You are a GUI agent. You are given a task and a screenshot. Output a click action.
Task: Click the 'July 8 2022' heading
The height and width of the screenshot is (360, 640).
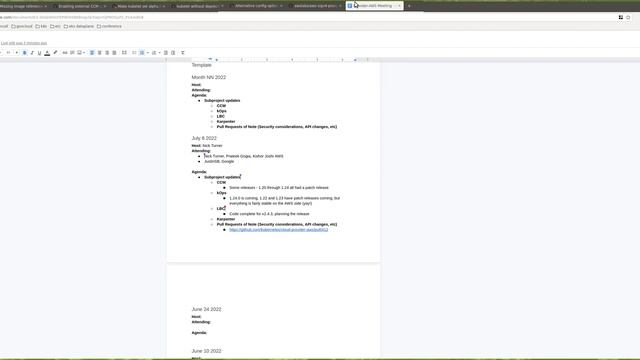(204, 138)
